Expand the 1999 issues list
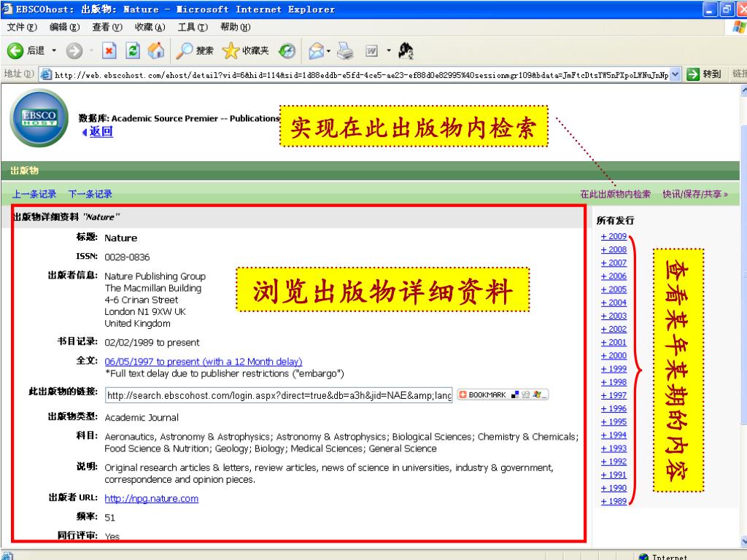 tap(614, 369)
